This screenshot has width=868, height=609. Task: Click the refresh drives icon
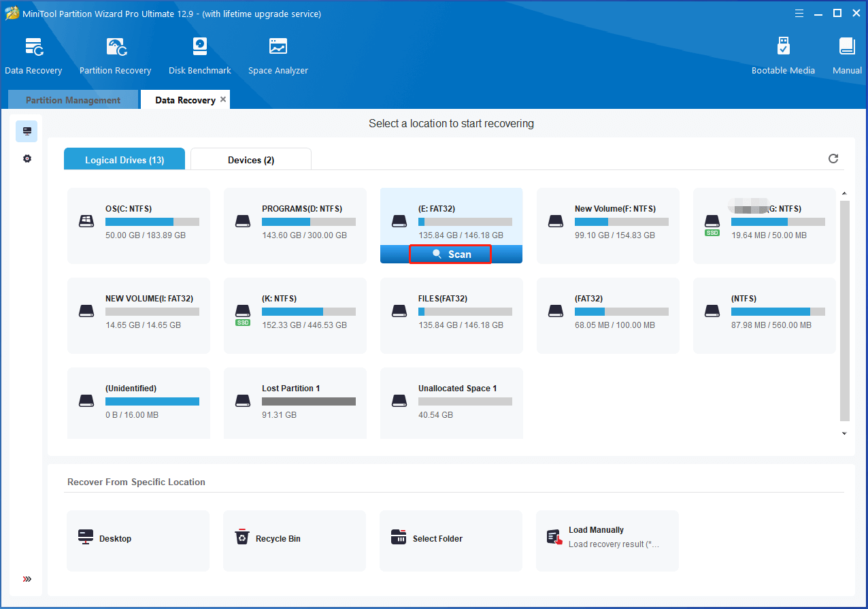(833, 159)
